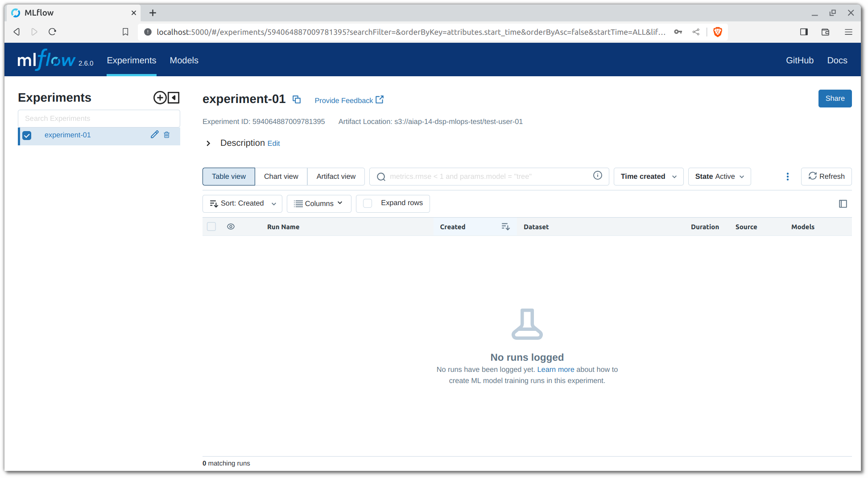Screen dimensions: 868x478
Task: Click the Dataset column header
Action: pyautogui.click(x=536, y=227)
